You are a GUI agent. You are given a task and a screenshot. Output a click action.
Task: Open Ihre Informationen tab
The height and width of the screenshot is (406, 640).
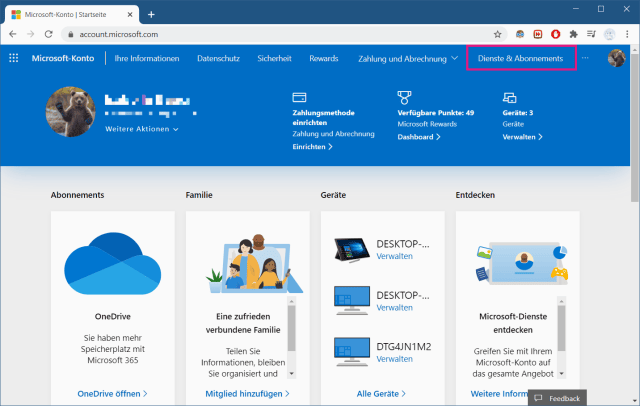point(147,58)
